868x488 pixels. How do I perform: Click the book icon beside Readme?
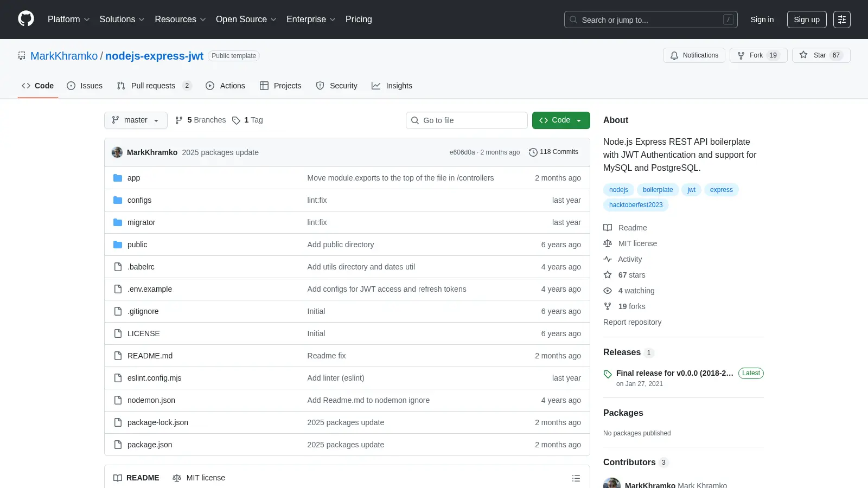tap(608, 228)
